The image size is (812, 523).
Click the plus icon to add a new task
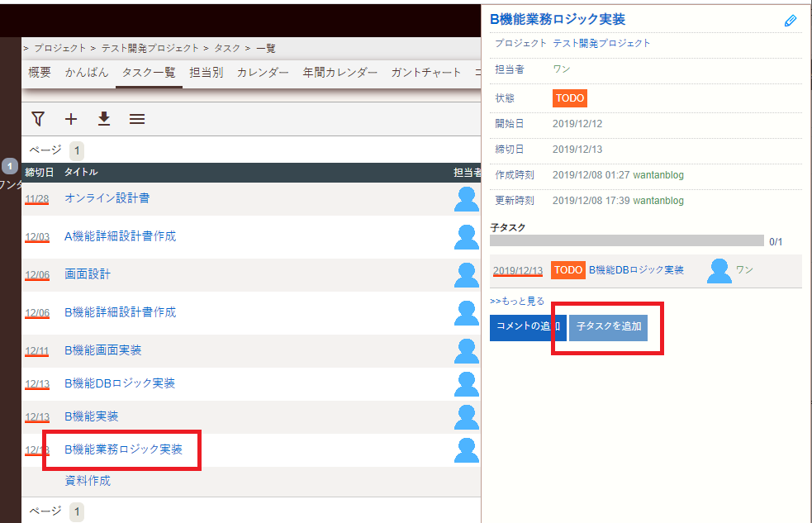coord(71,118)
